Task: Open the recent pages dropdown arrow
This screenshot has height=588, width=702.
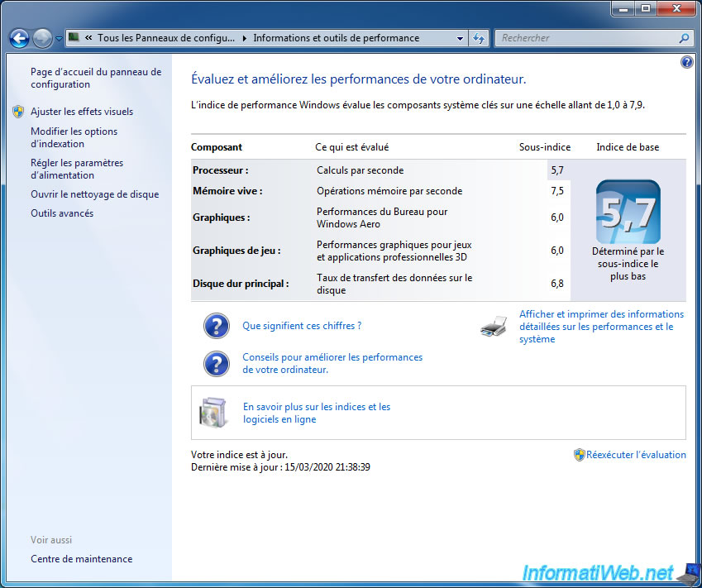Action: (59, 39)
